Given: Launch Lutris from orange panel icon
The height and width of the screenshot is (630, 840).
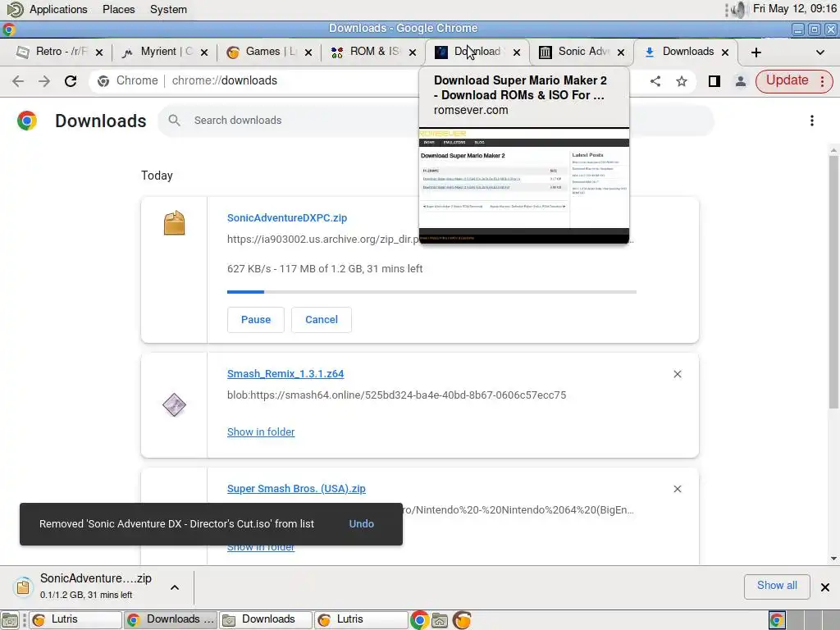Looking at the screenshot, I should tap(462, 620).
